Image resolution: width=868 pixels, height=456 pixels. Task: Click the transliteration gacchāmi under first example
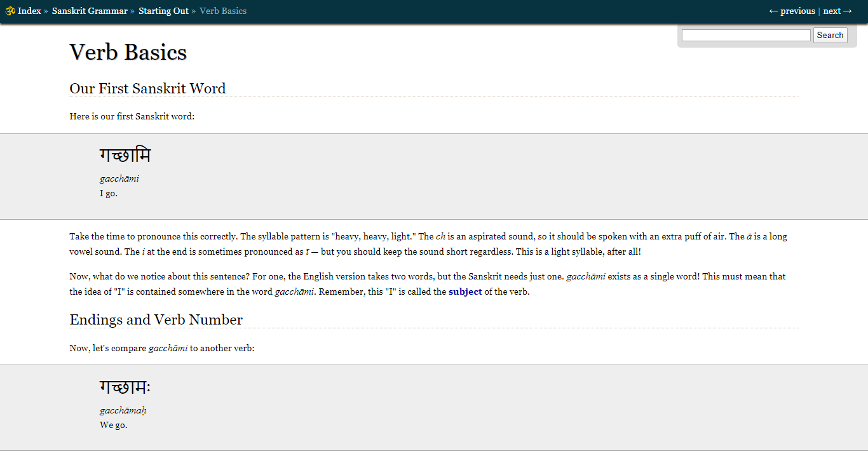point(119,178)
